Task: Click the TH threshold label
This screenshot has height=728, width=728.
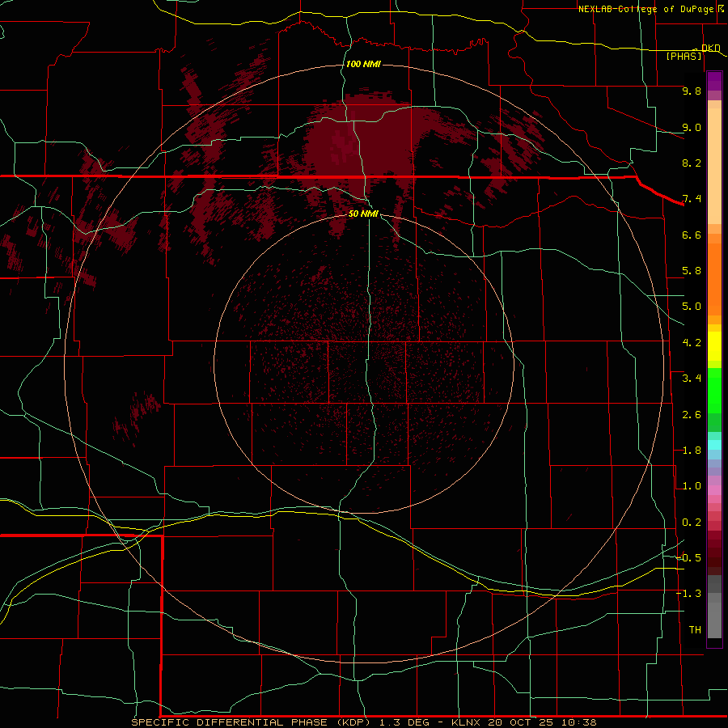Action: (695, 630)
